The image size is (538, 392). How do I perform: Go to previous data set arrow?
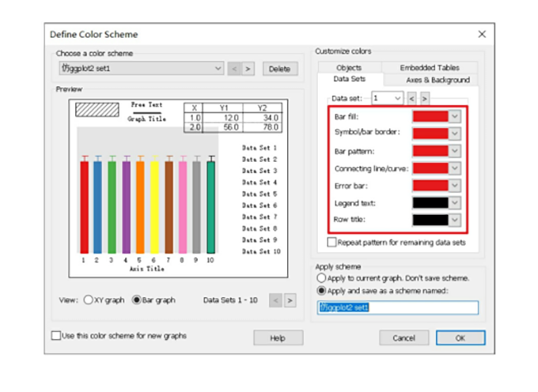(411, 98)
